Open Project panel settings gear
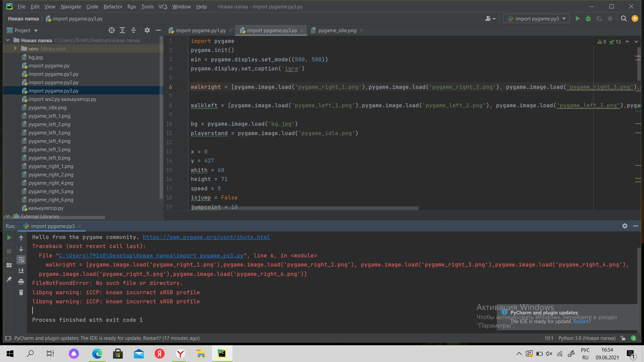 pos(147,31)
